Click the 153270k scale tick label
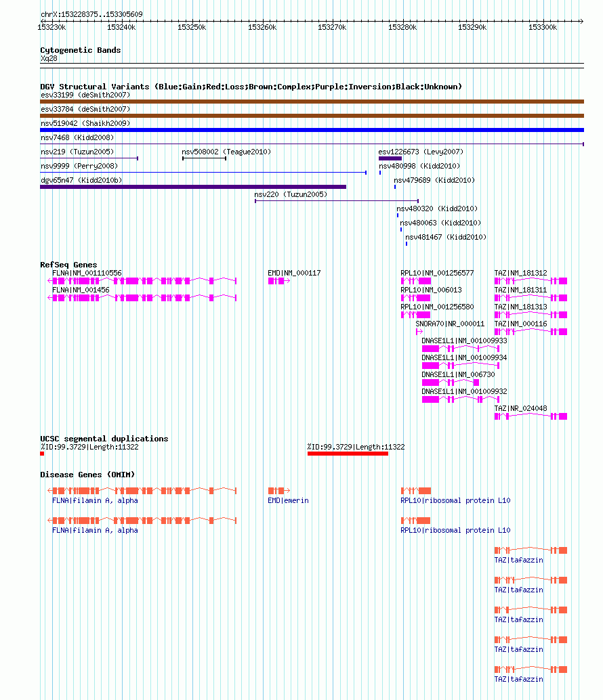Screen dimensions: 603x700 point(332,27)
